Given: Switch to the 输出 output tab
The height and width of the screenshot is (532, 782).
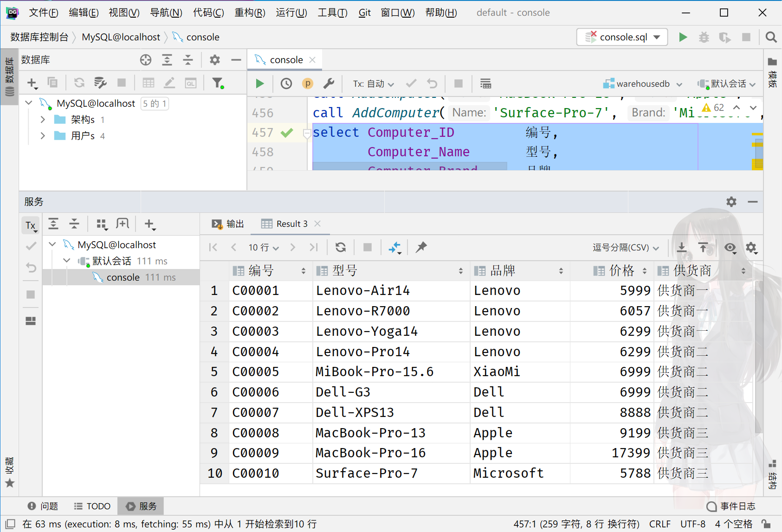Looking at the screenshot, I should [228, 224].
